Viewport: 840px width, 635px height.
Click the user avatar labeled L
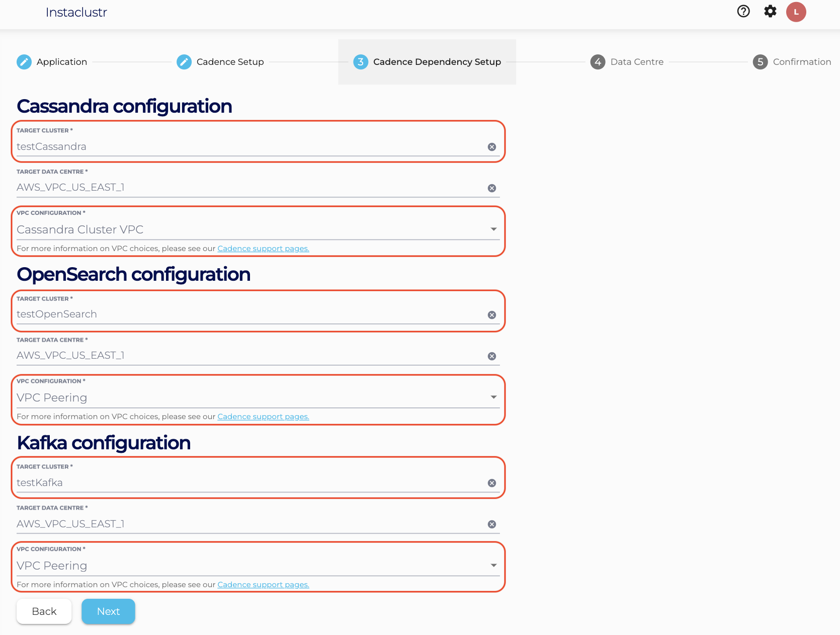[796, 12]
